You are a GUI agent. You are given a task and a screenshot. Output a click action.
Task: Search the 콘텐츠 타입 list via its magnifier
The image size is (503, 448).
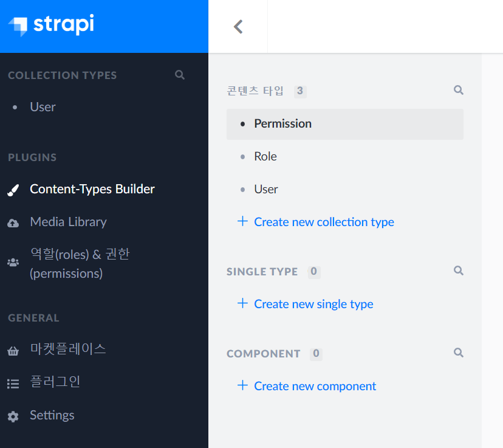pos(459,90)
